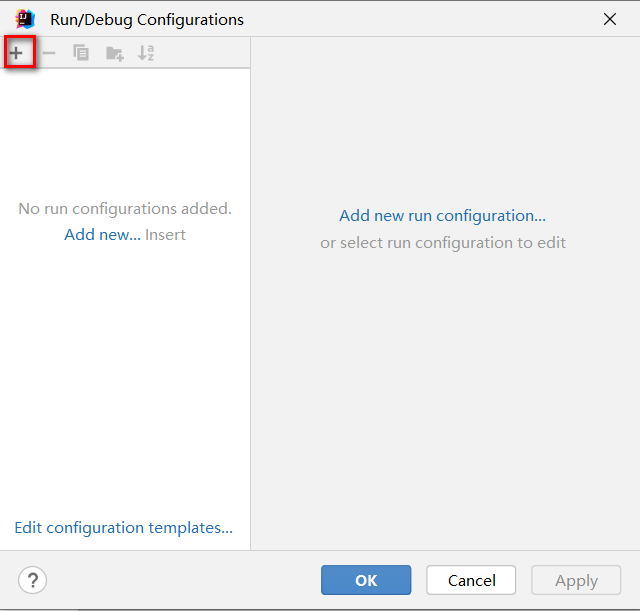The image size is (640, 611).
Task: Click the Remove Configuration minus icon
Action: (x=49, y=53)
